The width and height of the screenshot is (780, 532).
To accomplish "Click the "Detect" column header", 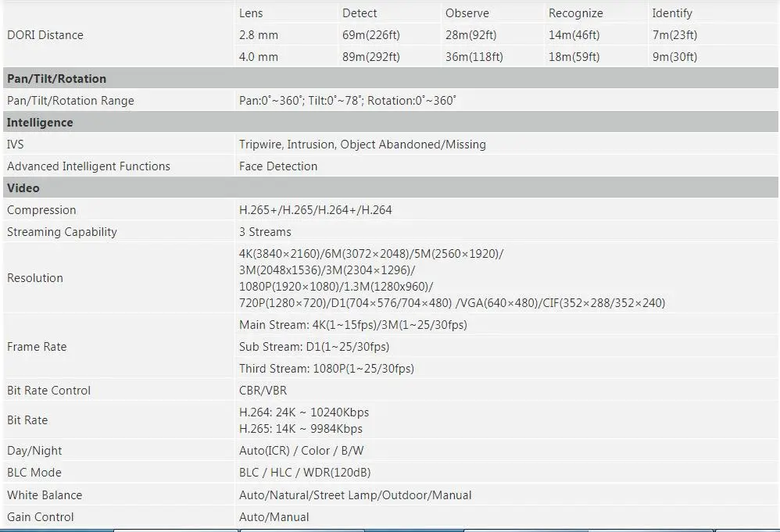I will [360, 13].
